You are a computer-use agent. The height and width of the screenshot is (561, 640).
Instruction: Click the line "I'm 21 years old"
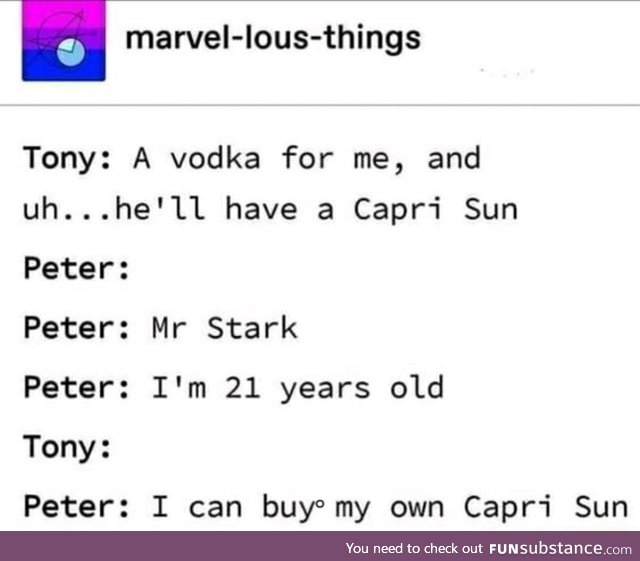pyautogui.click(x=298, y=387)
